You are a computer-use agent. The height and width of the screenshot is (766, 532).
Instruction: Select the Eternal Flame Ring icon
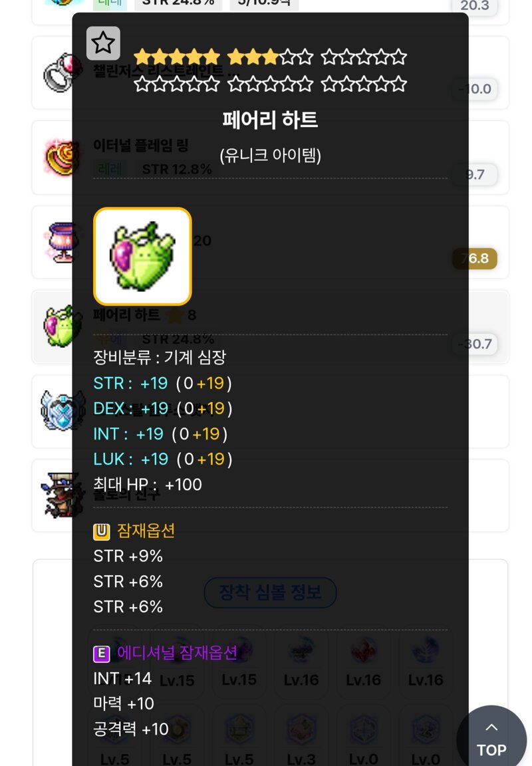(x=61, y=158)
